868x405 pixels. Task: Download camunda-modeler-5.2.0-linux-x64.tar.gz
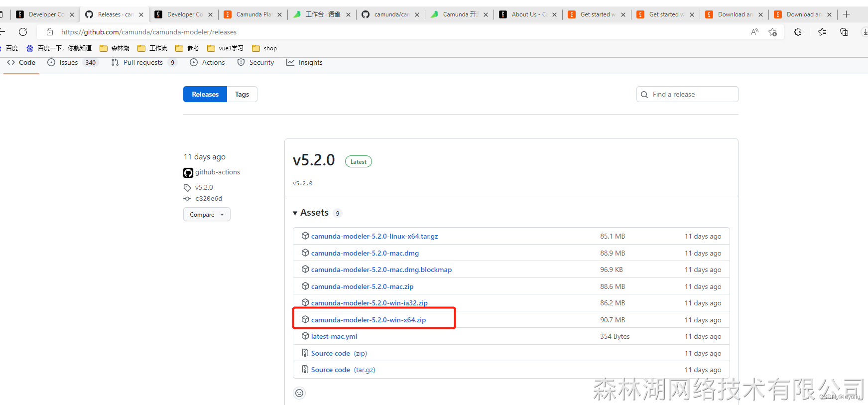pos(374,236)
